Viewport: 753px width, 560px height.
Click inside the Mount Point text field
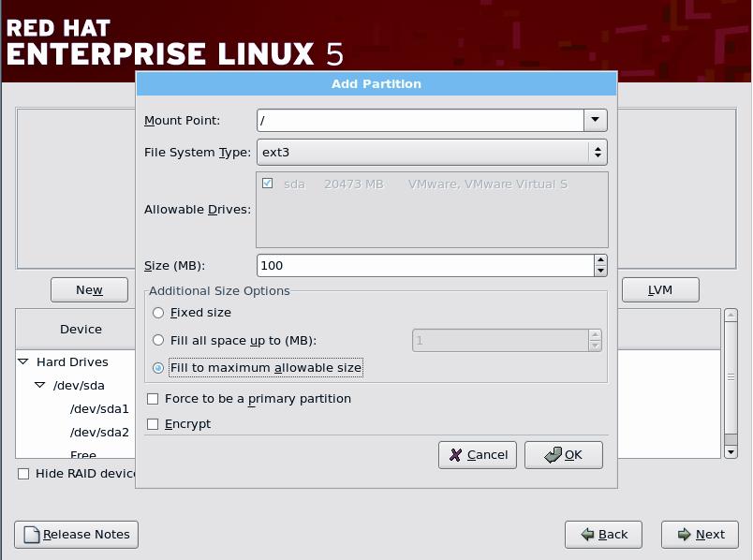[412, 120]
